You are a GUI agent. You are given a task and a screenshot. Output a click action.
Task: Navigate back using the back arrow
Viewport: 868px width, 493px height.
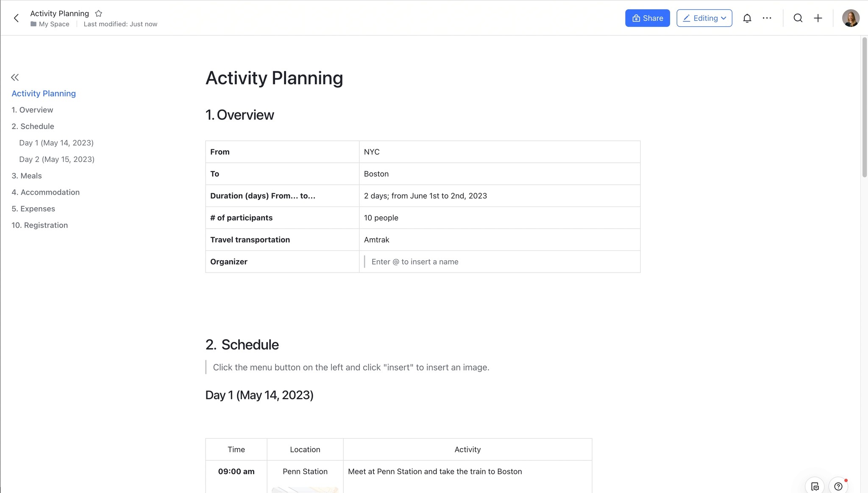16,18
